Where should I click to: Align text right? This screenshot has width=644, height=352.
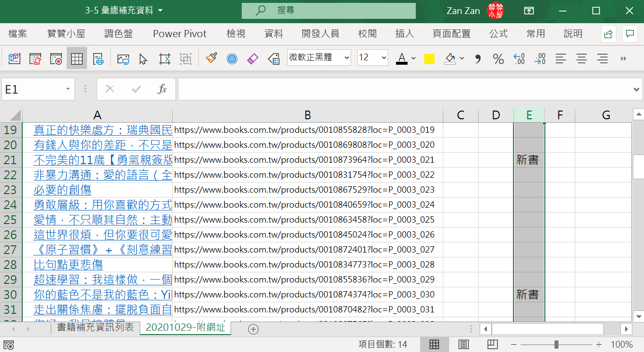click(602, 58)
